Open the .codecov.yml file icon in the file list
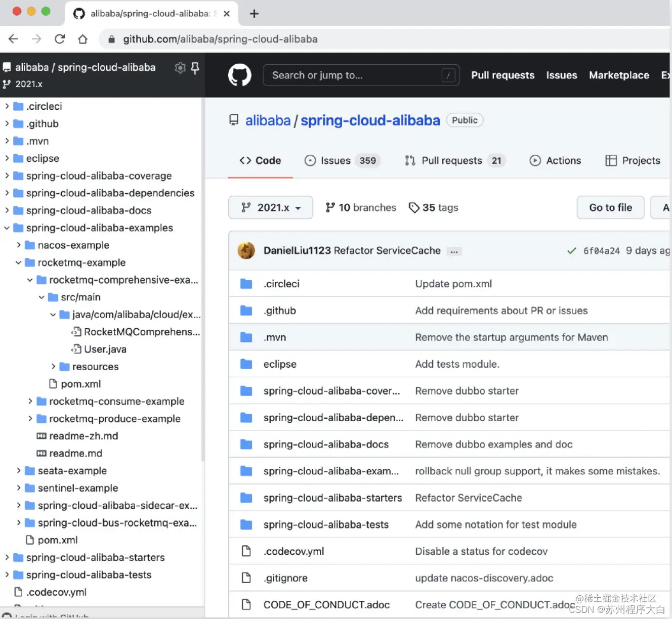Viewport: 672px width, 619px height. click(246, 551)
